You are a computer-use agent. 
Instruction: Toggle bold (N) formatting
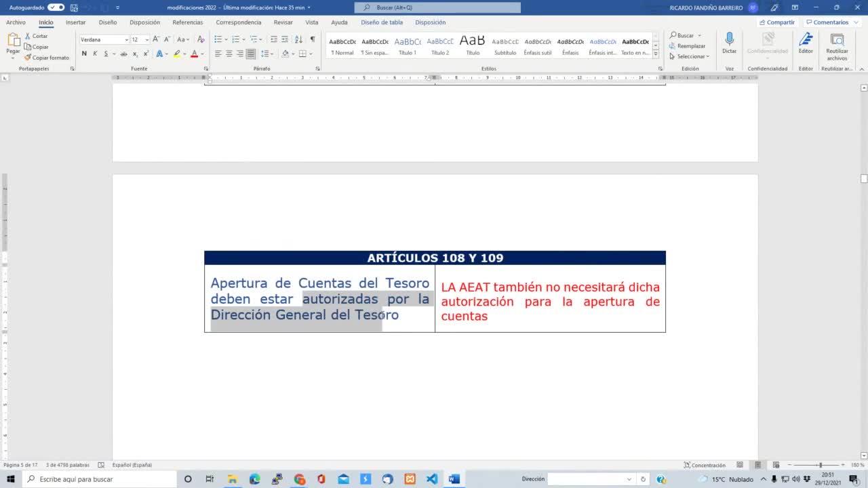84,54
